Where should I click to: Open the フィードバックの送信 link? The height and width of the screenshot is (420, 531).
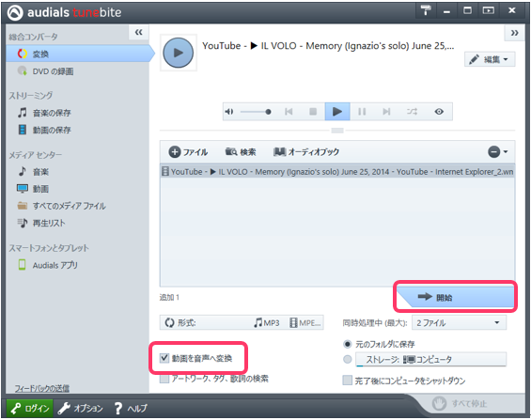tap(41, 388)
